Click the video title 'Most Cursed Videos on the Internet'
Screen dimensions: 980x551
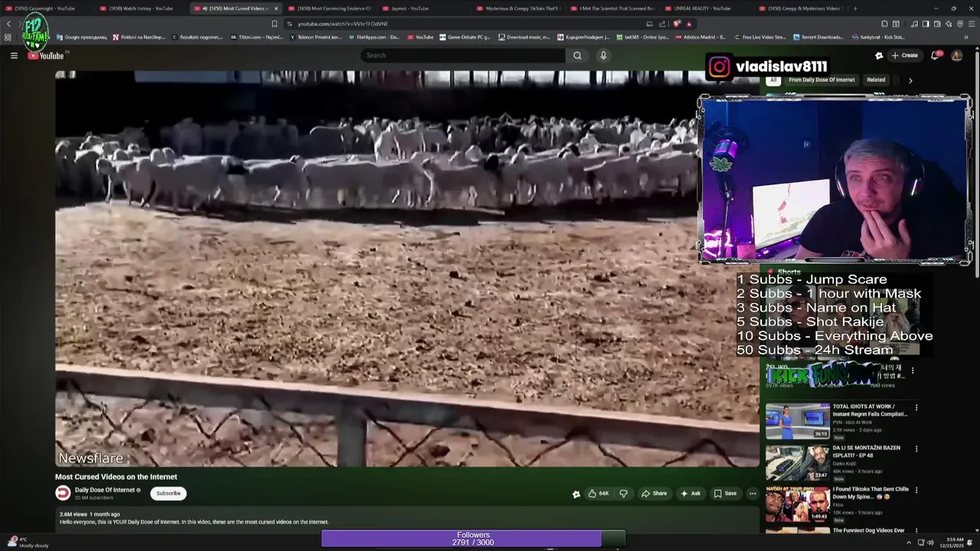116,477
